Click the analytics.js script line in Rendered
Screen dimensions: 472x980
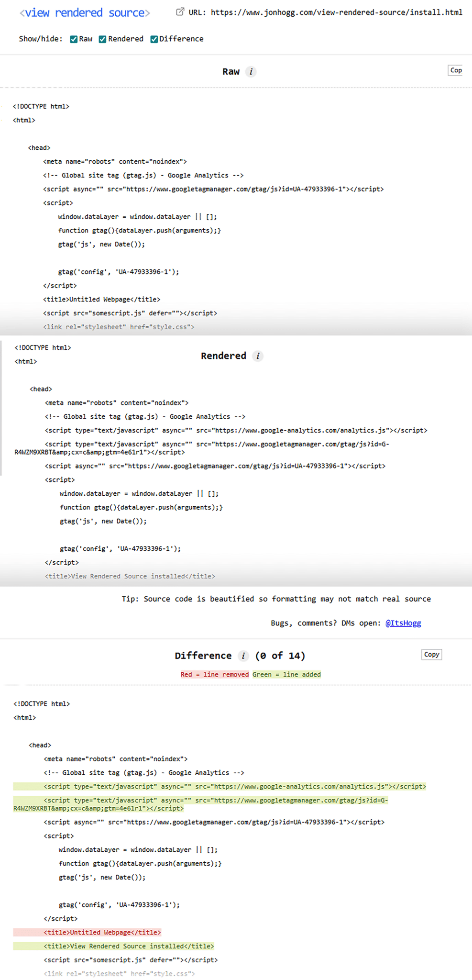coord(236,431)
